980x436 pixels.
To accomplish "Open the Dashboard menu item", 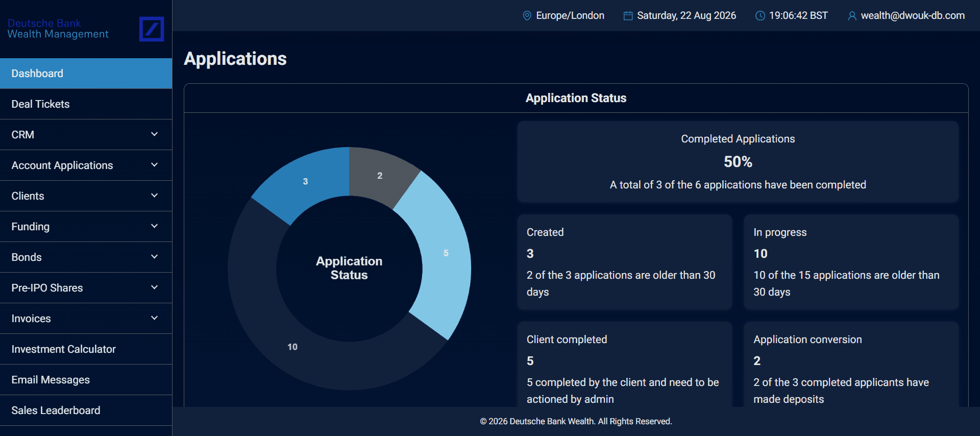I will pyautogui.click(x=86, y=74).
